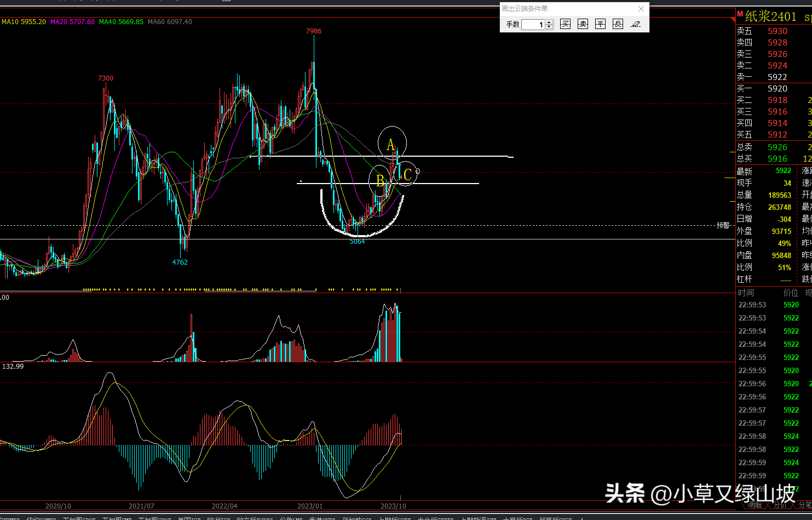Click the 2020/10 date on time axis
This screenshot has height=520, width=812.
[58, 506]
